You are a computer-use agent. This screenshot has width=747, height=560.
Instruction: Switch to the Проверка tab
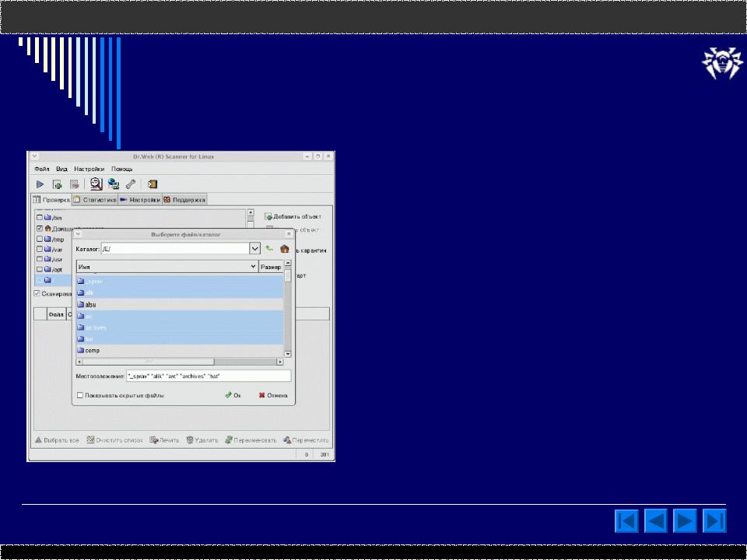point(51,200)
